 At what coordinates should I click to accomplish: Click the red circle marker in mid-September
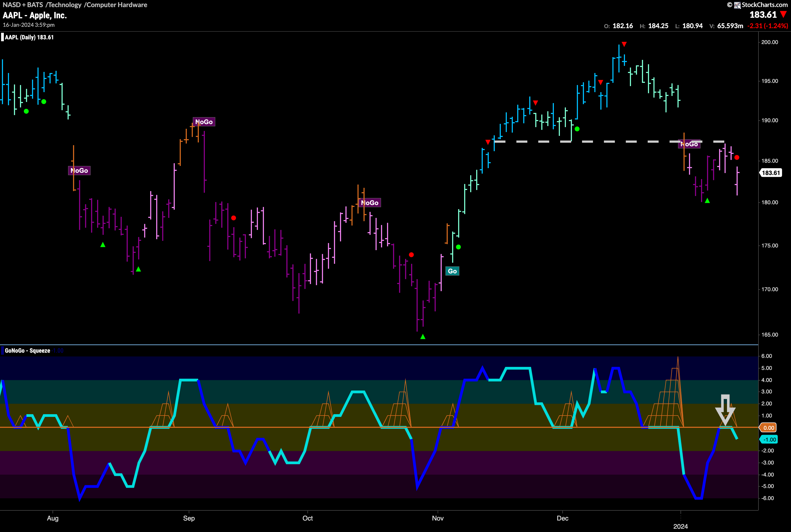coord(234,218)
